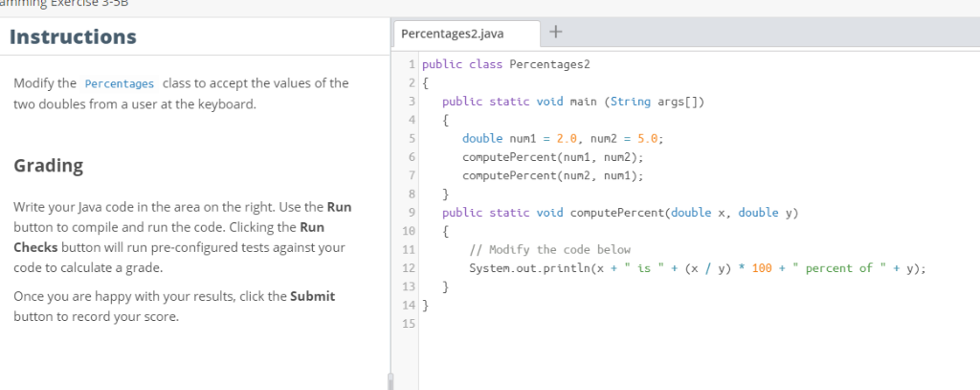This screenshot has height=390, width=980.
Task: Click the opening brace on line 2
Action: pyautogui.click(x=426, y=82)
